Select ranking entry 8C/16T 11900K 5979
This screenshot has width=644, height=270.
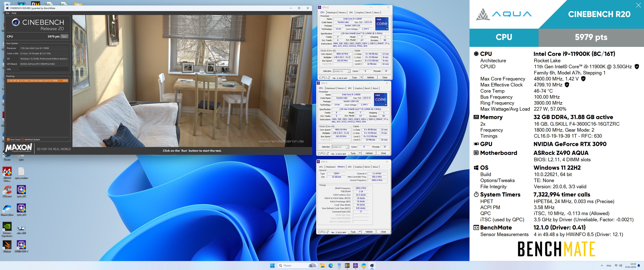coord(37,81)
